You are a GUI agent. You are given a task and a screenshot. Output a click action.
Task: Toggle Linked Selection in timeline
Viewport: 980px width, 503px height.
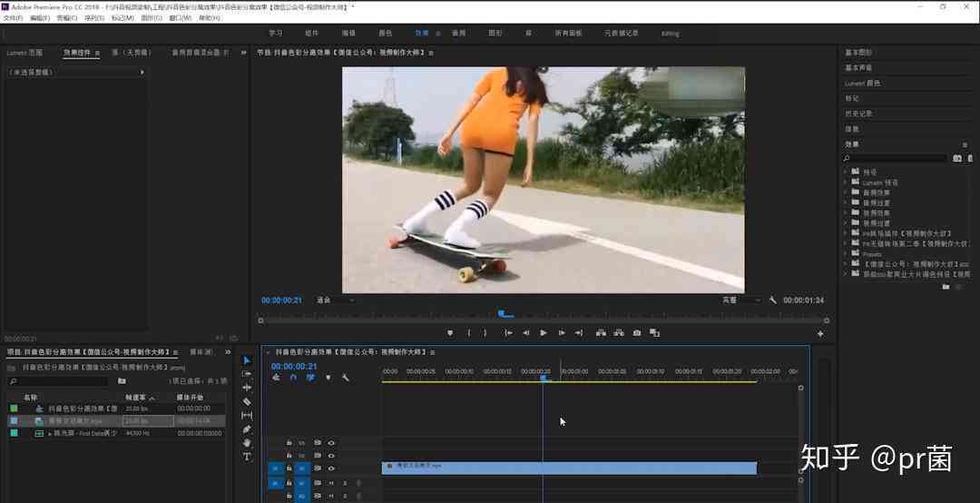(310, 378)
